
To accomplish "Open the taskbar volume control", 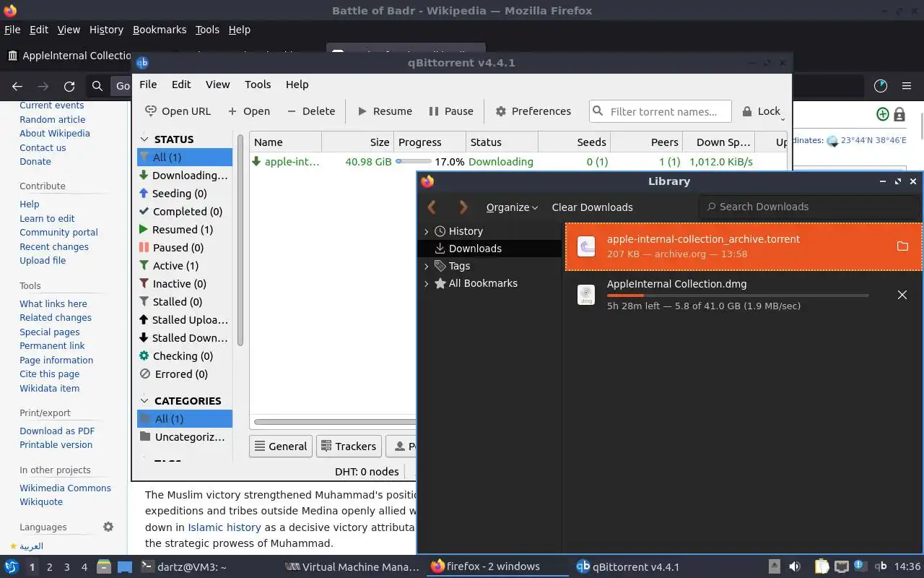I will 795,566.
